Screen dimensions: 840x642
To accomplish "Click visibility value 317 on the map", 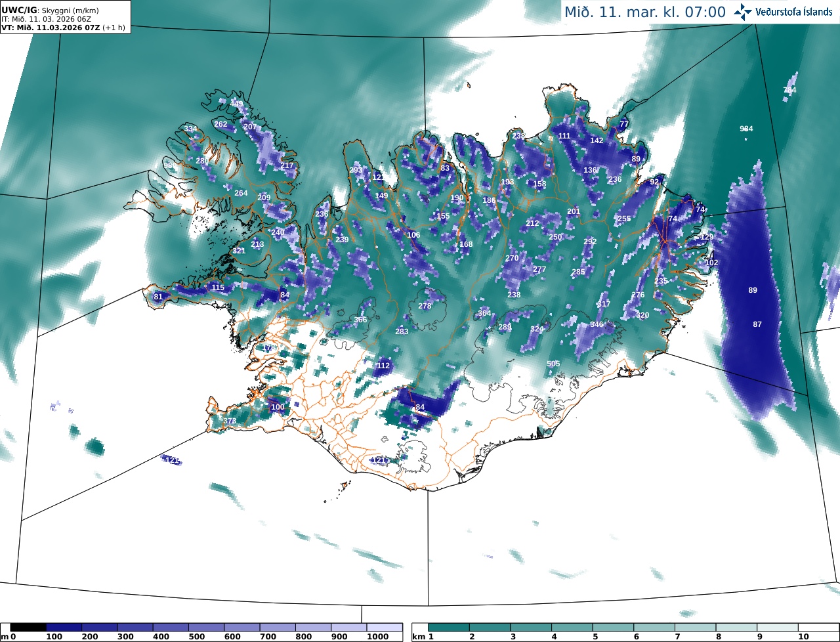I will [x=604, y=304].
